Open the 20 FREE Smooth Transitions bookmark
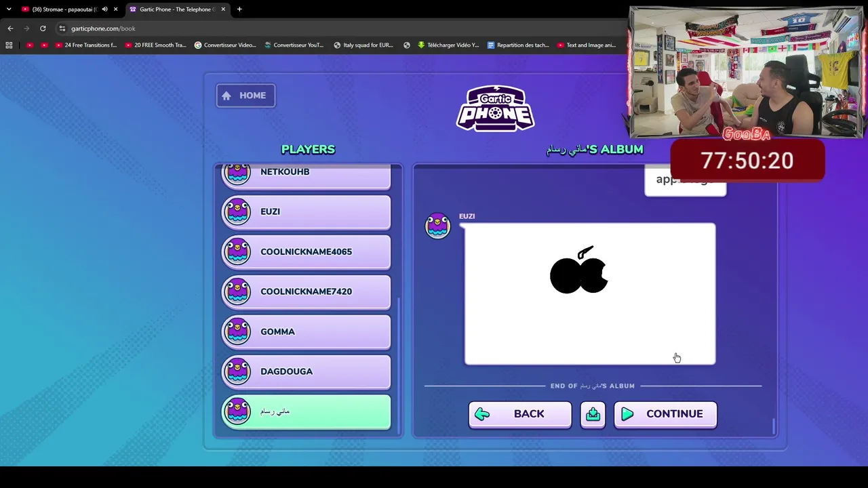 [156, 45]
